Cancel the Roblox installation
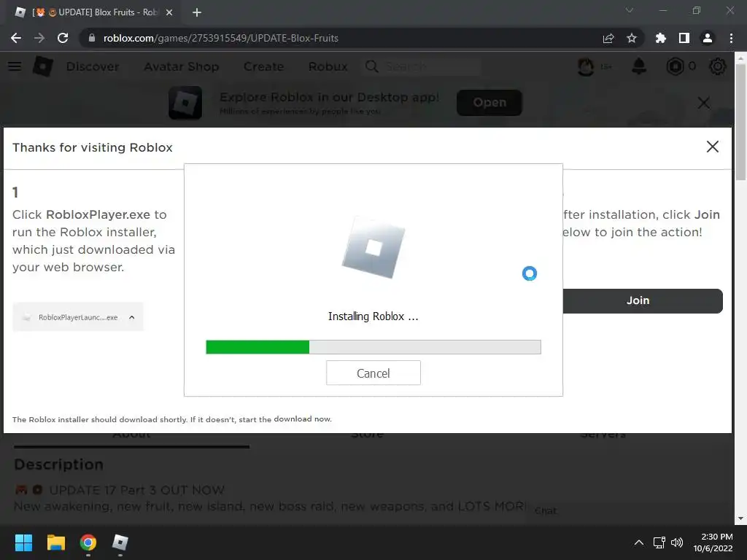Screen dimensions: 747x560 click(373, 373)
